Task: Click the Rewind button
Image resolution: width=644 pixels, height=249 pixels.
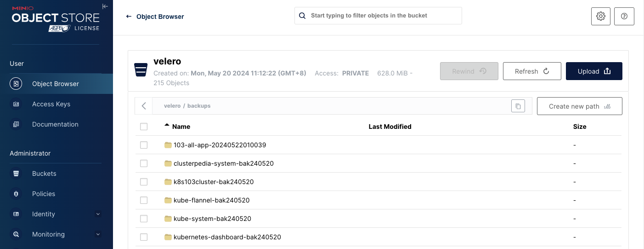Action: [469, 71]
